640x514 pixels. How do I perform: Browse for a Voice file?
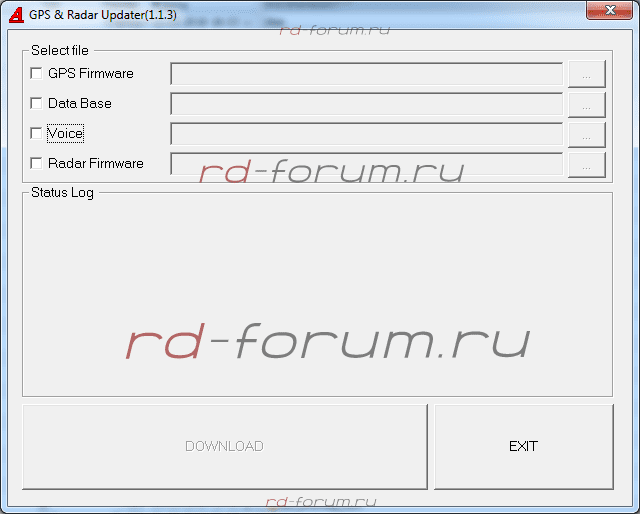[587, 134]
